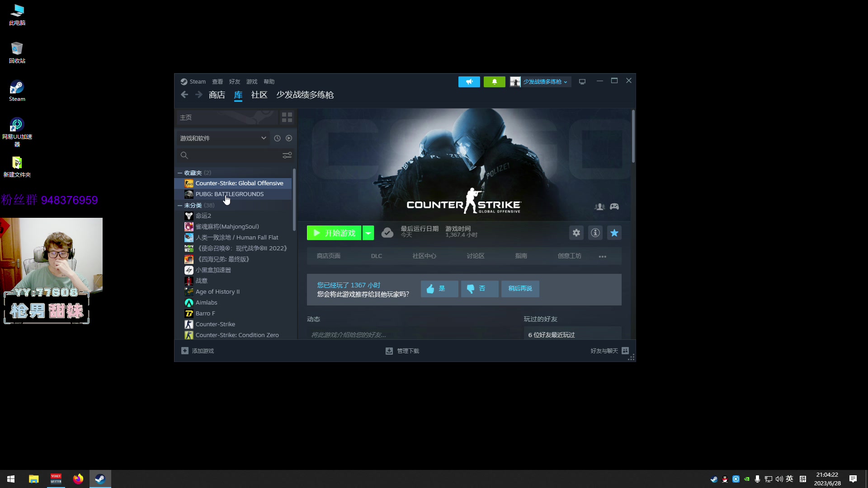
Task: Toggle ready-to-play filter icon
Action: [289, 138]
